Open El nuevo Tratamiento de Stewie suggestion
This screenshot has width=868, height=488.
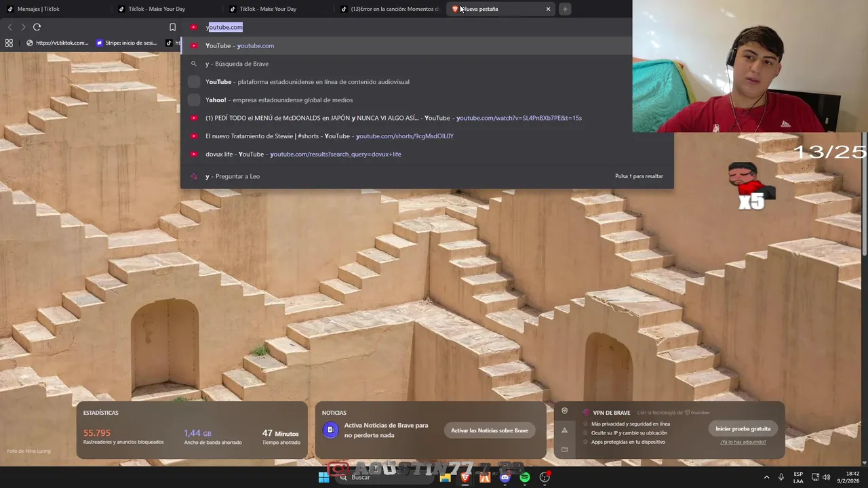click(x=427, y=136)
